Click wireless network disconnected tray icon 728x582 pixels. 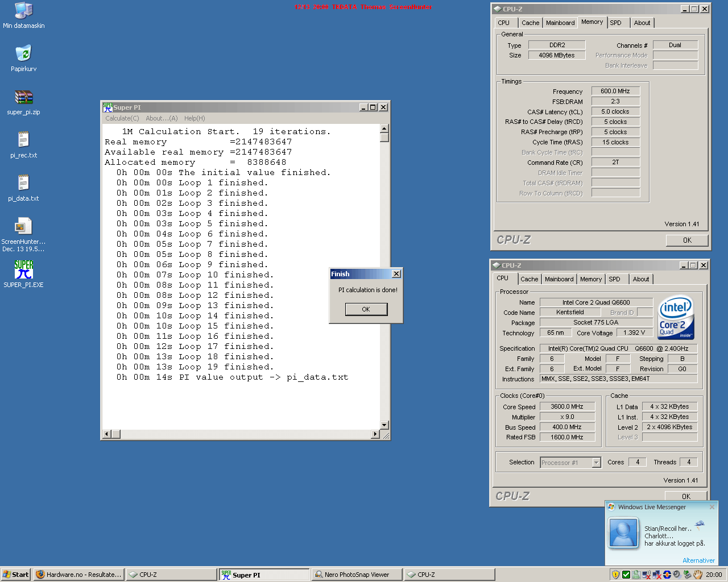[647, 575]
